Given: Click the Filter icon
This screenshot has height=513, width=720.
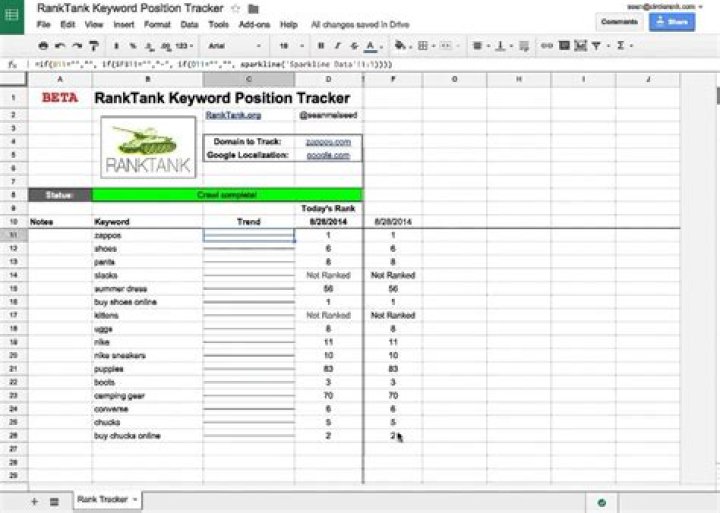Looking at the screenshot, I should (596, 45).
